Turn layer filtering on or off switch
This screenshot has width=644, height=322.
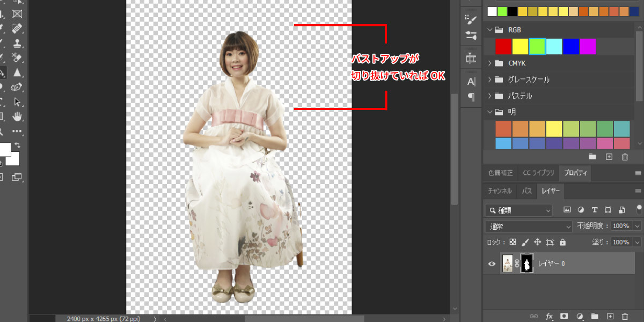[x=639, y=209]
